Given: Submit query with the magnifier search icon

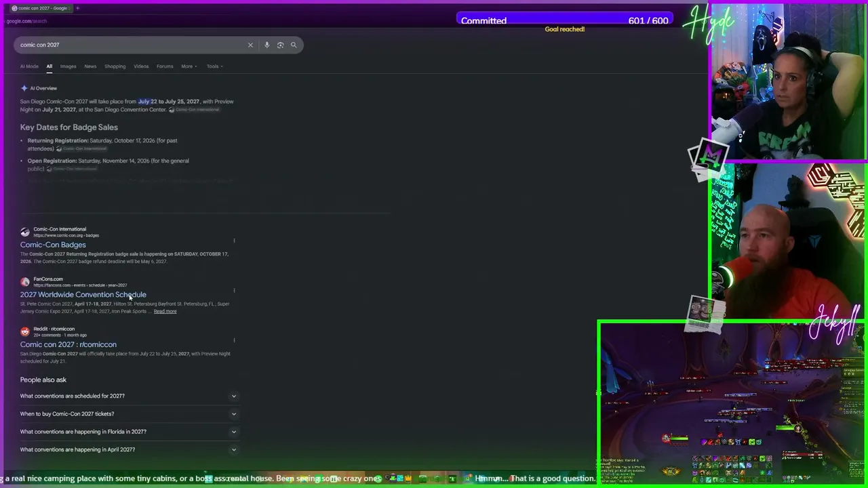Looking at the screenshot, I should point(294,45).
